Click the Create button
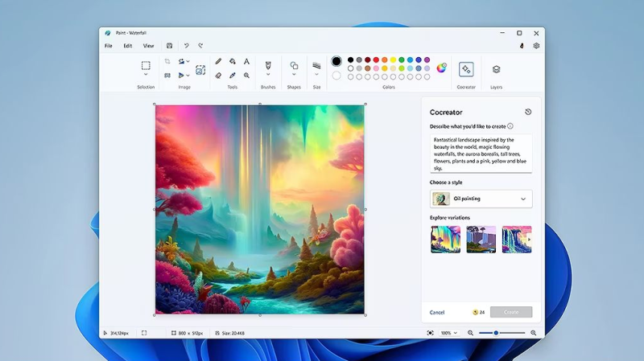Viewport: 644px width, 361px height. tap(510, 312)
